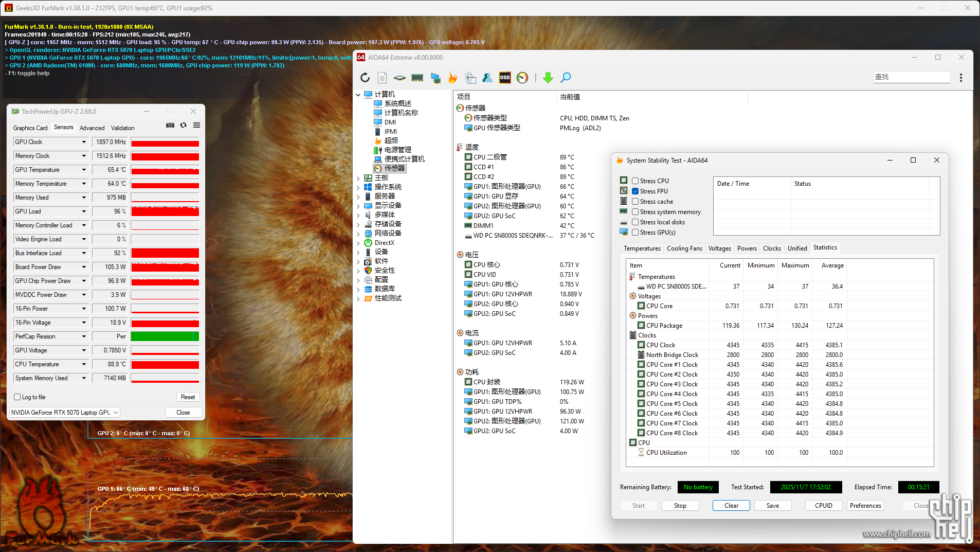Tick the Log to file checkbox
The width and height of the screenshot is (980, 552).
pos(17,397)
